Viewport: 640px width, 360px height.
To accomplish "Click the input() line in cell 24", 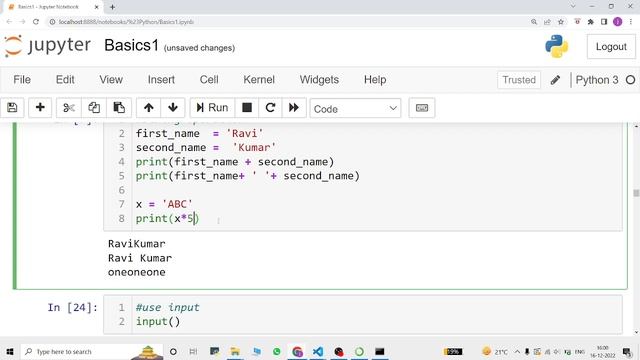I will pos(158,322).
